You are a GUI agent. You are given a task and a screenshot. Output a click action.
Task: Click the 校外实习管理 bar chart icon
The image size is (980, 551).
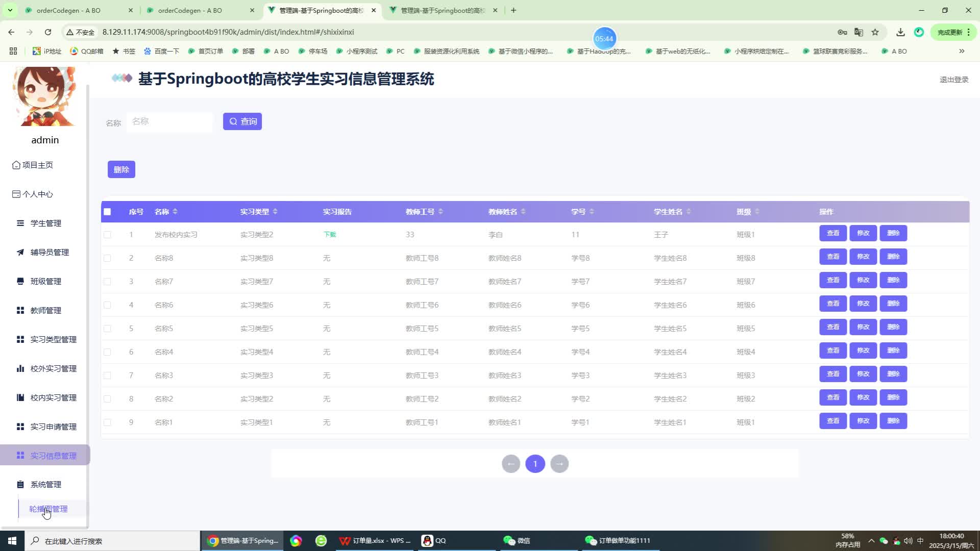click(20, 368)
